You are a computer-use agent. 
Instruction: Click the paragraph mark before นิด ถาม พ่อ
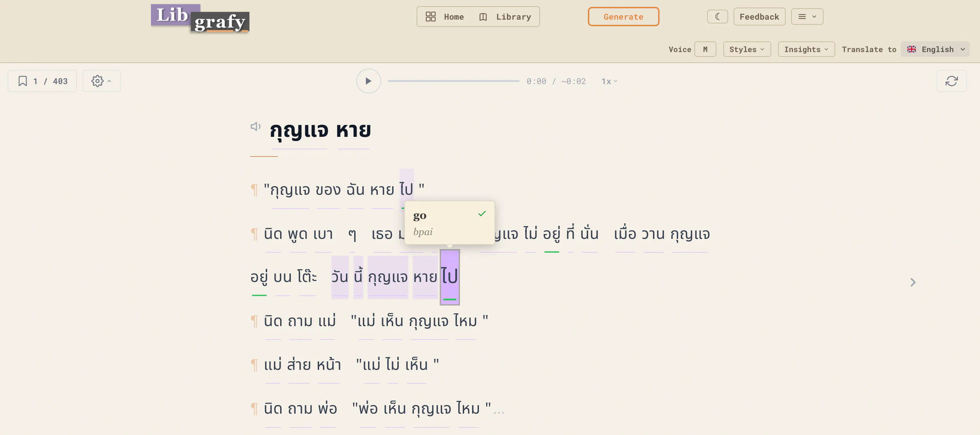point(254,409)
